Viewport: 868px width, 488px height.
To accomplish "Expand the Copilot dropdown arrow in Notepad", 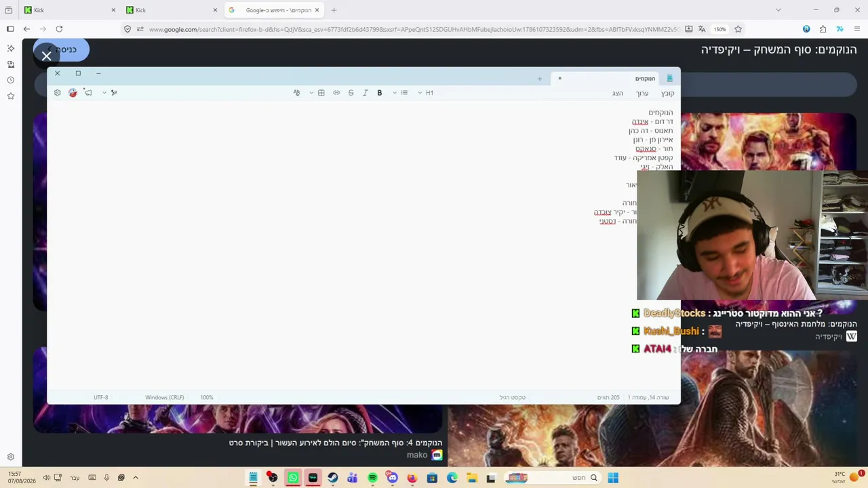I will [104, 93].
